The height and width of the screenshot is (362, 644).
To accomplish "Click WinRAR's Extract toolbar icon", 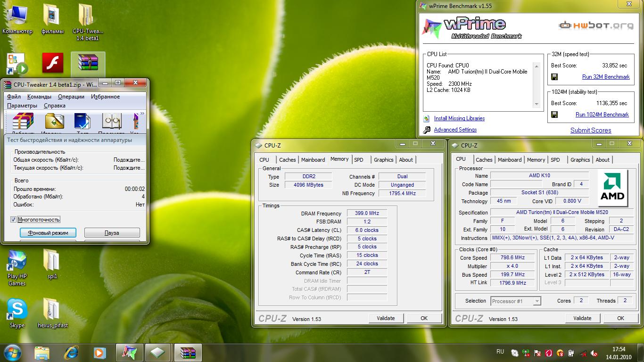I will 54,122.
